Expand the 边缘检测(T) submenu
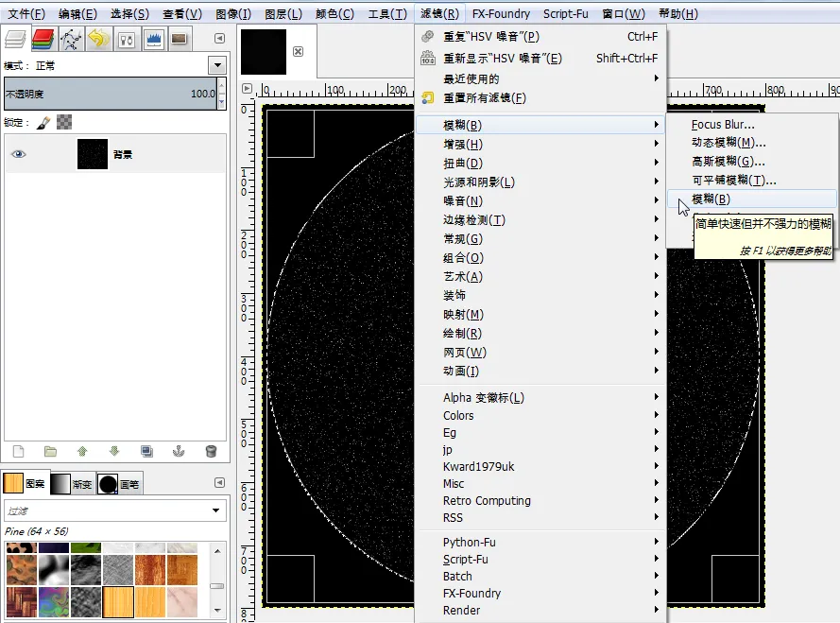 (x=540, y=220)
